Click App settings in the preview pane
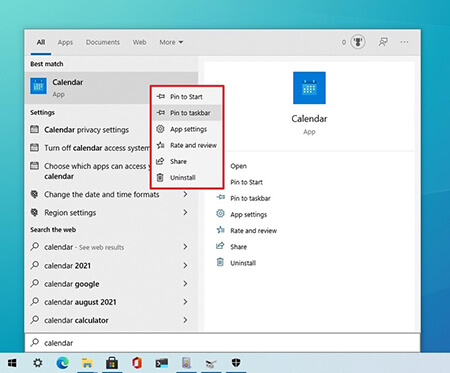The width and height of the screenshot is (450, 373). pyautogui.click(x=248, y=214)
